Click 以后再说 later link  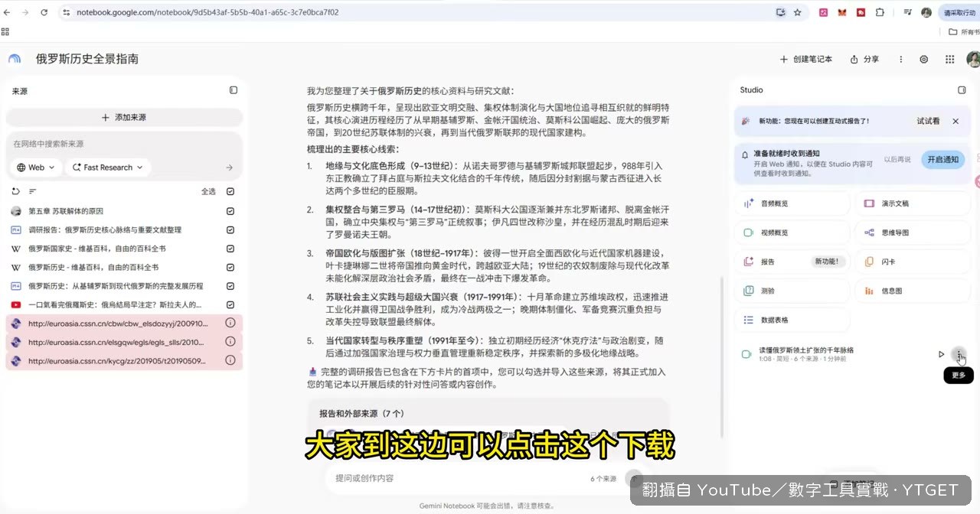click(x=897, y=159)
